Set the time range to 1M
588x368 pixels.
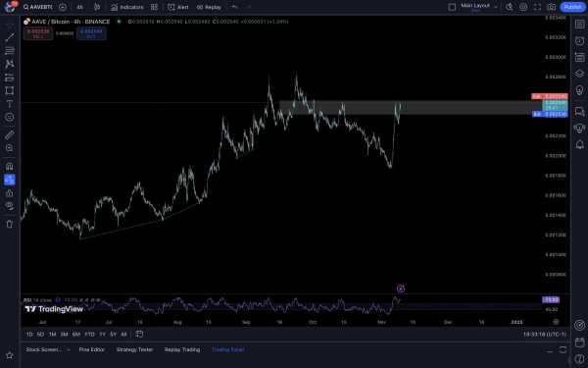[x=52, y=335]
